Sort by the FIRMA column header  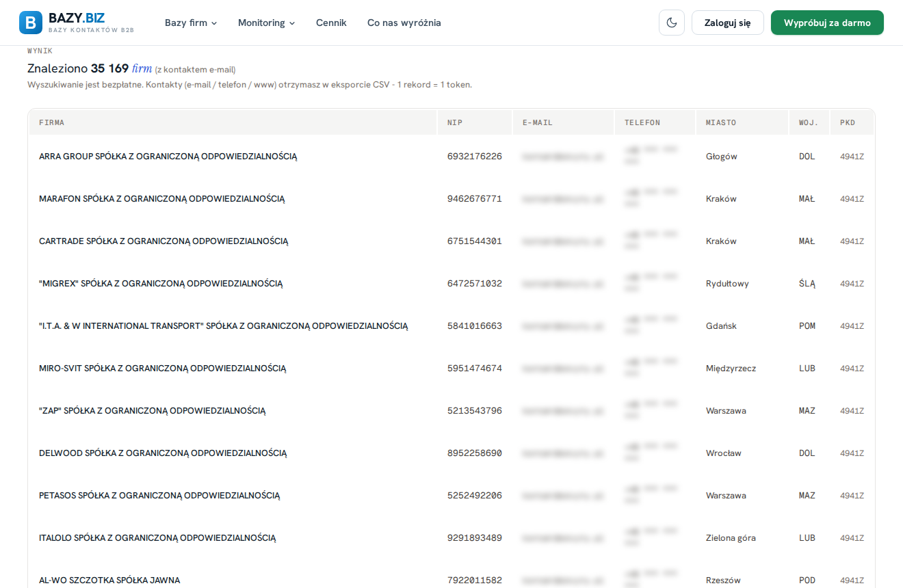[52, 122]
